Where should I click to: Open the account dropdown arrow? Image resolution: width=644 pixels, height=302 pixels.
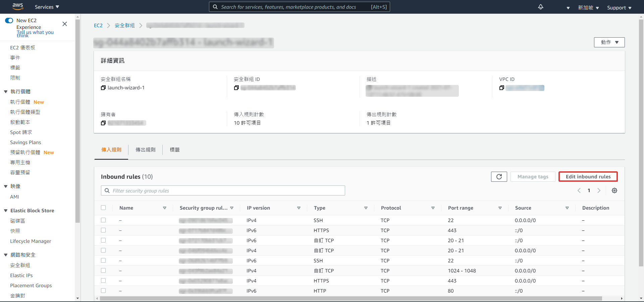(x=568, y=8)
